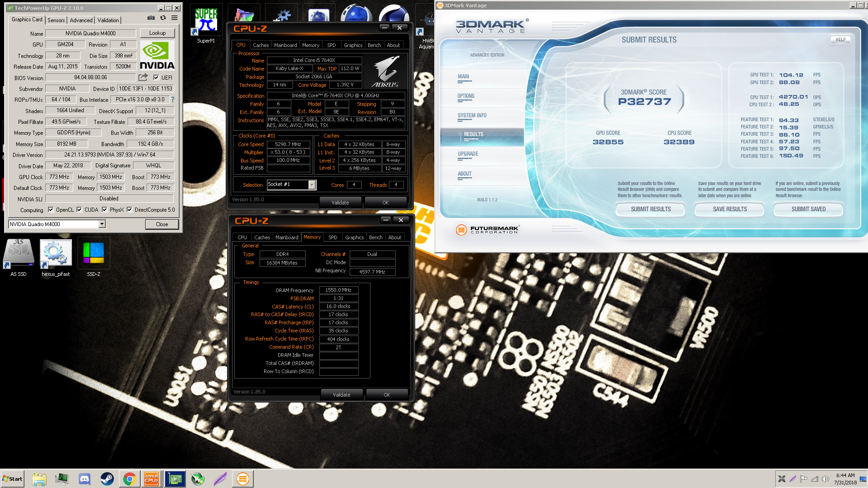Switch to 3DMark Vantage in the taskbar

(x=243, y=479)
